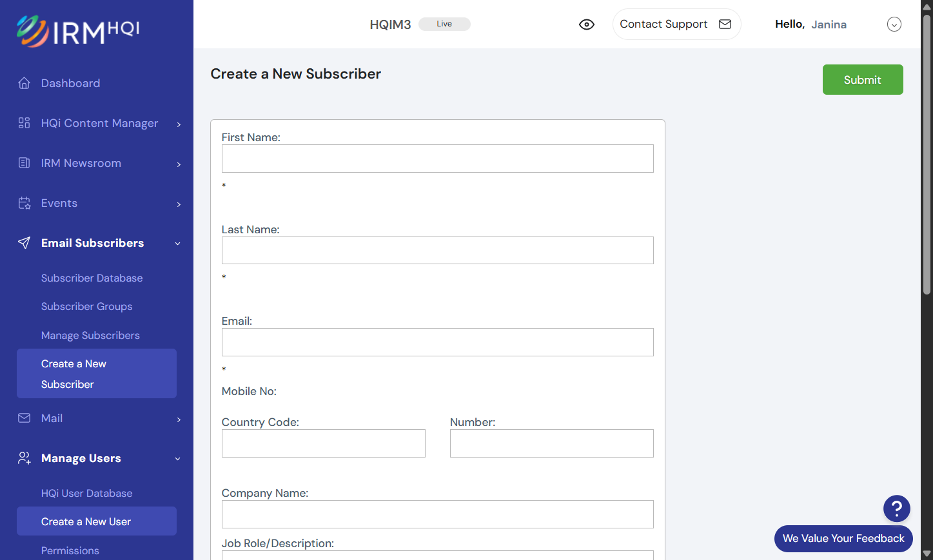The width and height of the screenshot is (933, 560).
Task: Toggle the eye preview icon in header
Action: 587,24
